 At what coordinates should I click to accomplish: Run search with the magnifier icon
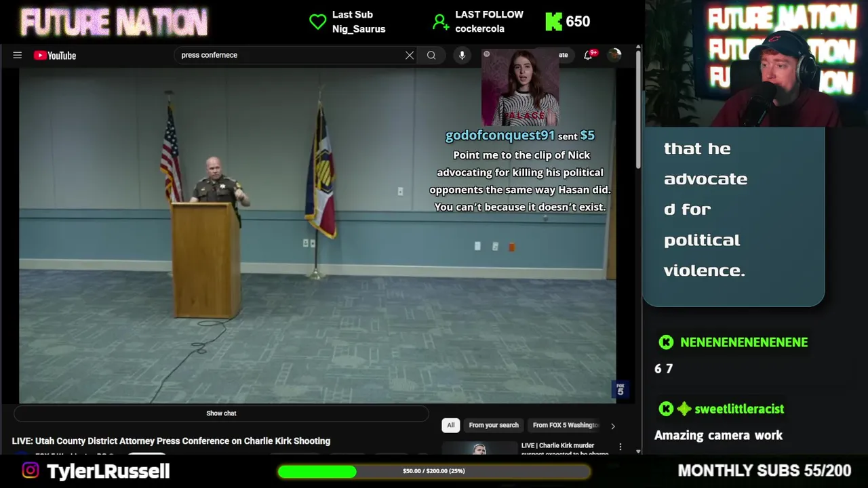[x=431, y=56]
